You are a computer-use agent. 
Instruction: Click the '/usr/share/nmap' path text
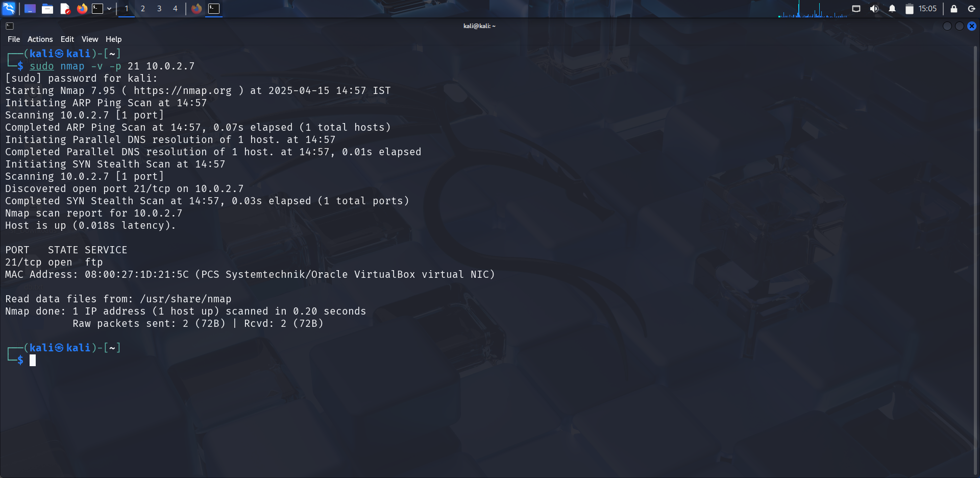(x=186, y=299)
